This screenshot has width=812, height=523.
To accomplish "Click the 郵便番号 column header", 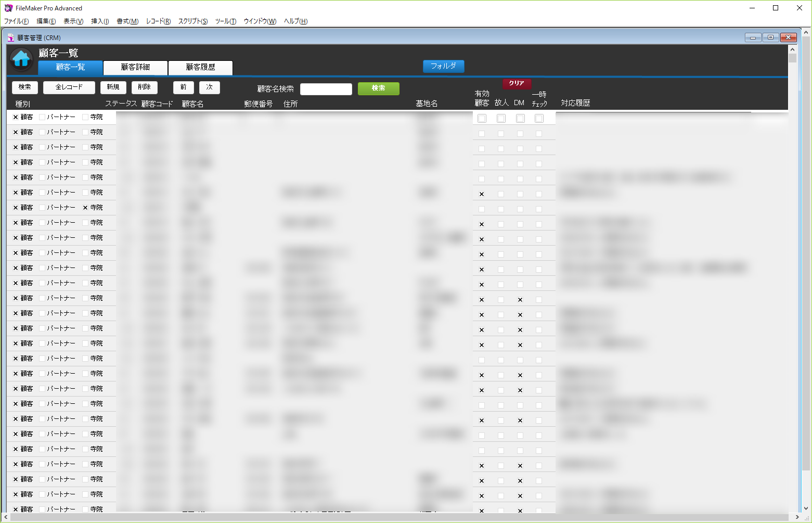I will pos(258,104).
